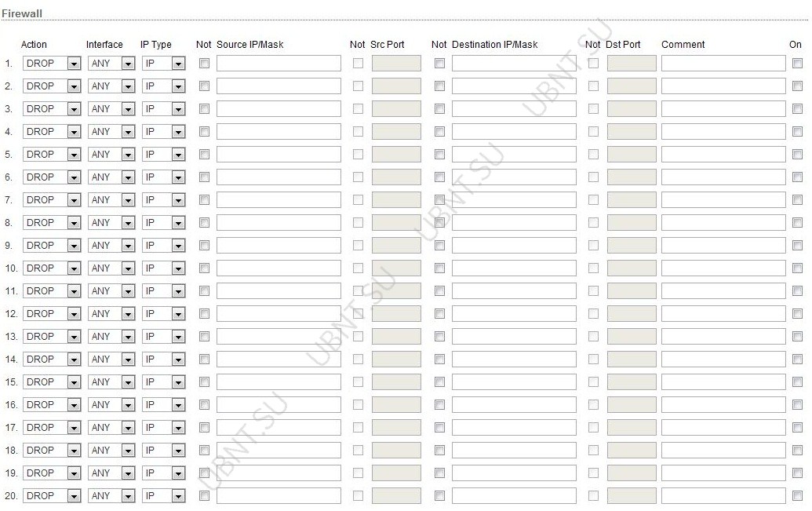Check Not Source IP for rule 2
Image resolution: width=812 pixels, height=511 pixels.
point(205,86)
